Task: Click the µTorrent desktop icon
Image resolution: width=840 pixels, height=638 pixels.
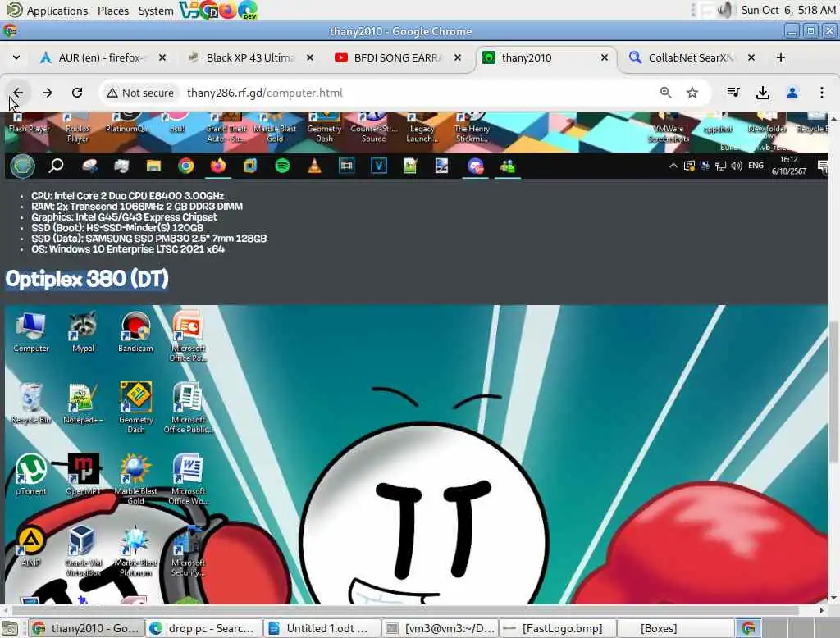Action: (30, 475)
